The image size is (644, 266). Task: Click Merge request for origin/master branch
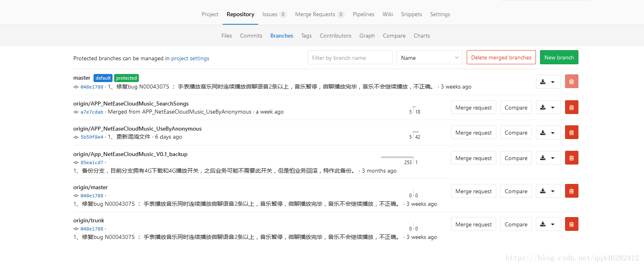tap(474, 191)
